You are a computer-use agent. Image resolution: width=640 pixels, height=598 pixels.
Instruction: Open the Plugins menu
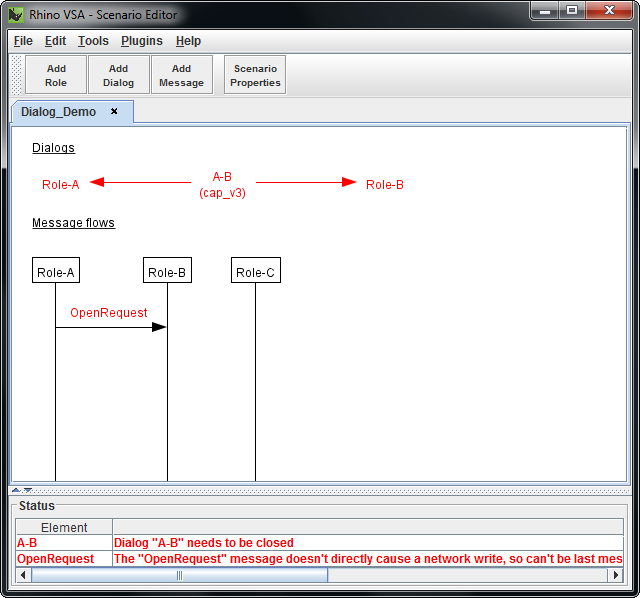[x=142, y=41]
